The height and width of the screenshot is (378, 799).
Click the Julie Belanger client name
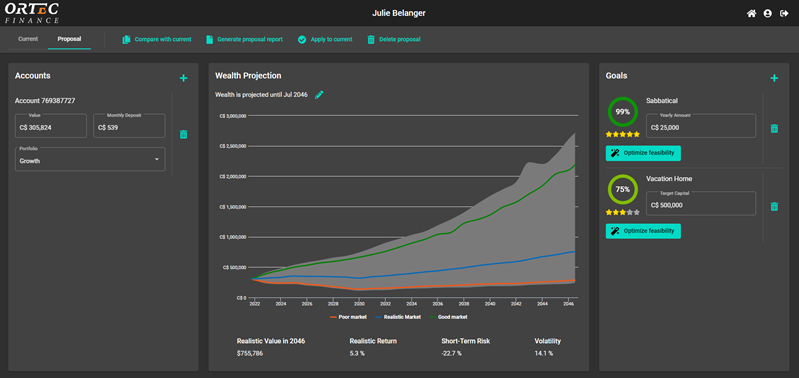(x=399, y=13)
